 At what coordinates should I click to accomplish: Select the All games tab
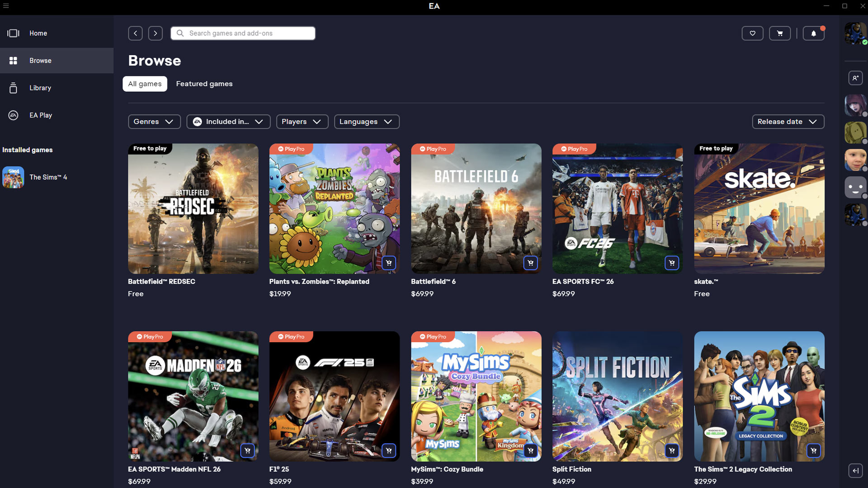(x=145, y=84)
